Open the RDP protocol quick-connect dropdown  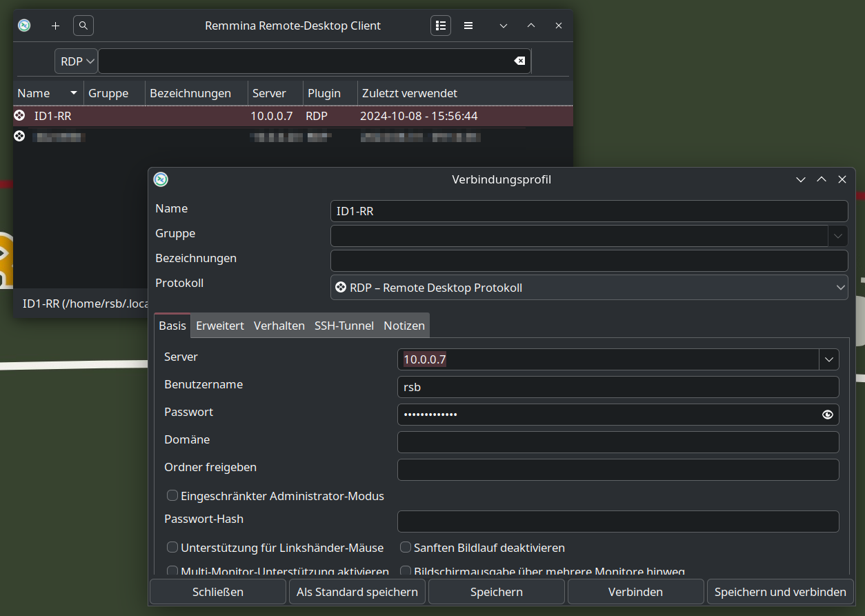coord(76,61)
